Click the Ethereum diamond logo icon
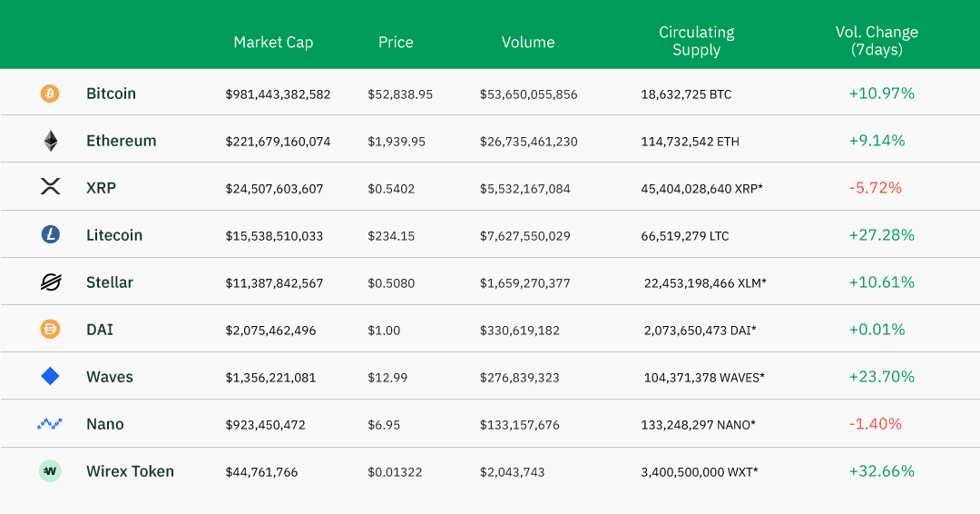The image size is (980, 514). 50,141
